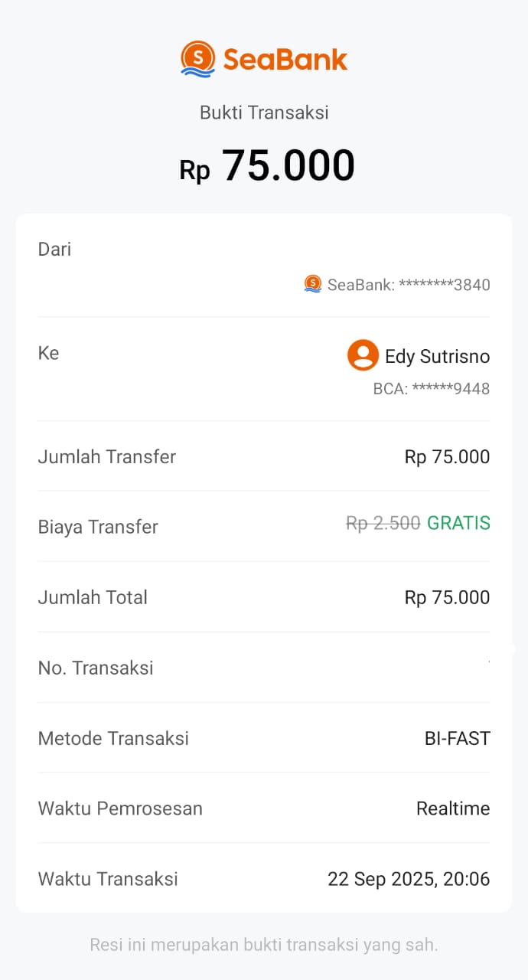Click the large Rp 75.000 amount
The image size is (528, 980).
267,165
